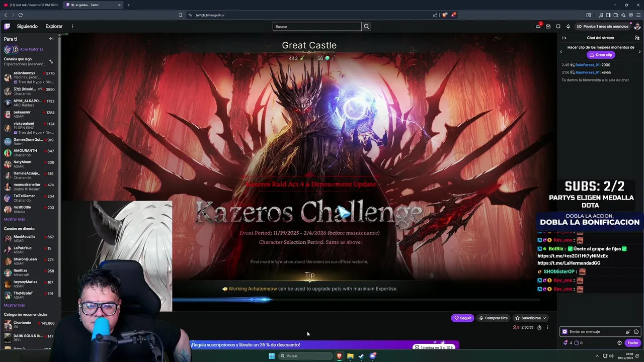Click the Crear clip button
This screenshot has height=362, width=644.
(600, 55)
